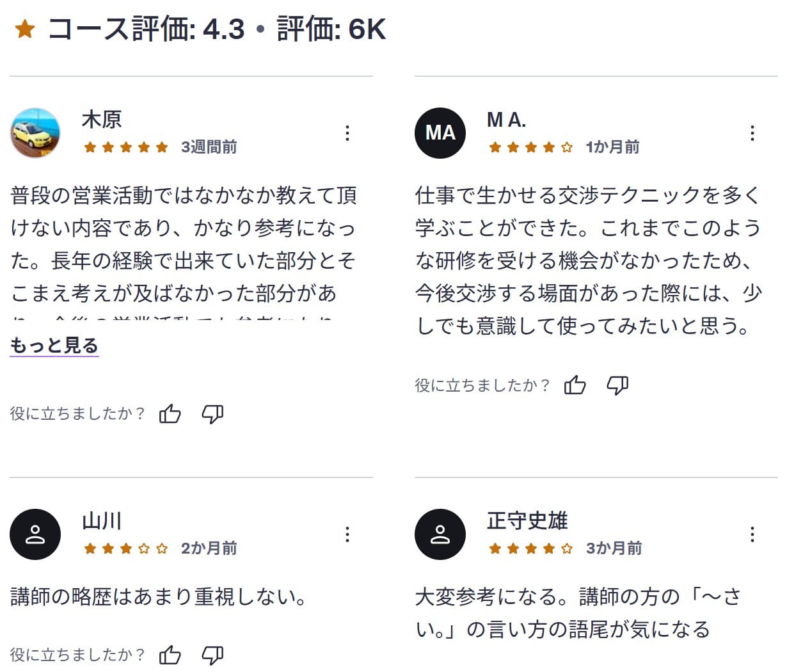Open the three-dot menu on 木原's review

click(347, 132)
